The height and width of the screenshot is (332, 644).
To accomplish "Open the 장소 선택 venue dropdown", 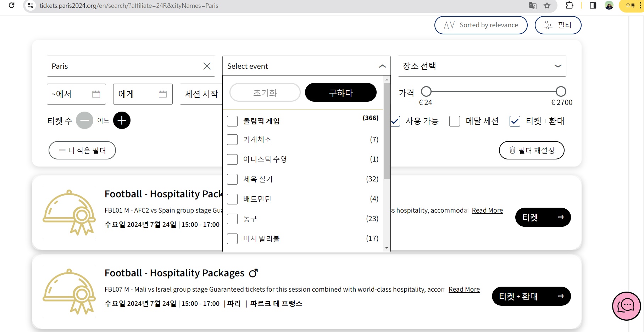I will 557,66.
